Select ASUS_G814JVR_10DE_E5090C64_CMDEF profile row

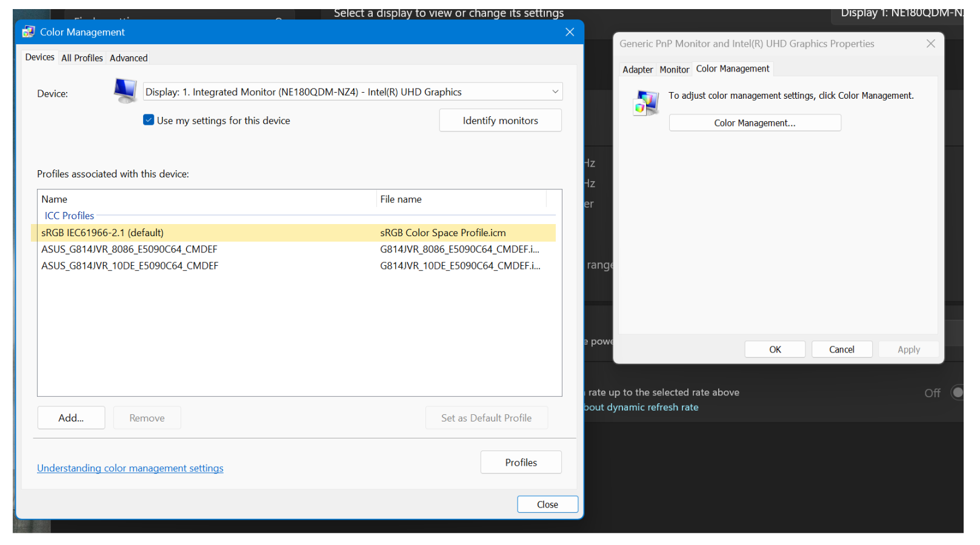click(293, 266)
